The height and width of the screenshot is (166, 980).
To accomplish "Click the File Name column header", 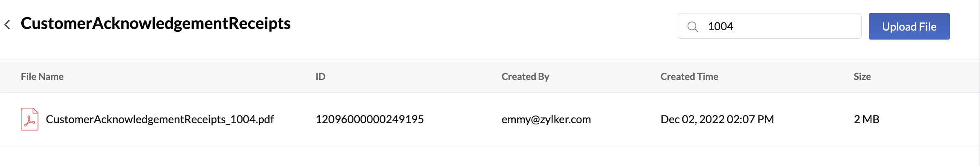I will tap(42, 77).
